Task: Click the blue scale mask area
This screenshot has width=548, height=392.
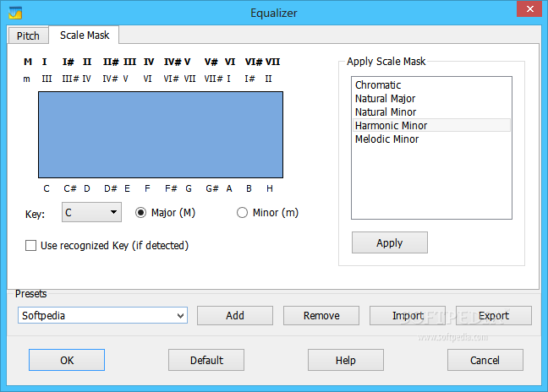Action: point(161,134)
